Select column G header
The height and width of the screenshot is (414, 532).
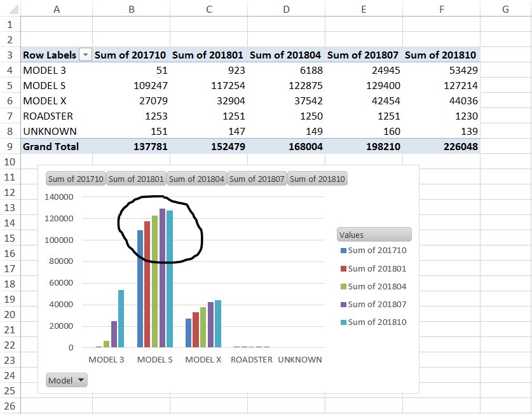[505, 8]
